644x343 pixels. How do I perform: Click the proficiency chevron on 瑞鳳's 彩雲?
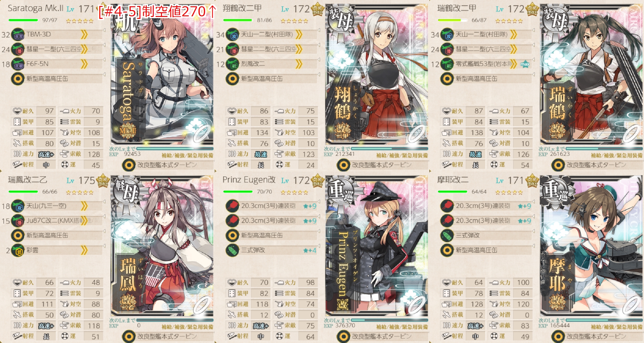coord(84,250)
